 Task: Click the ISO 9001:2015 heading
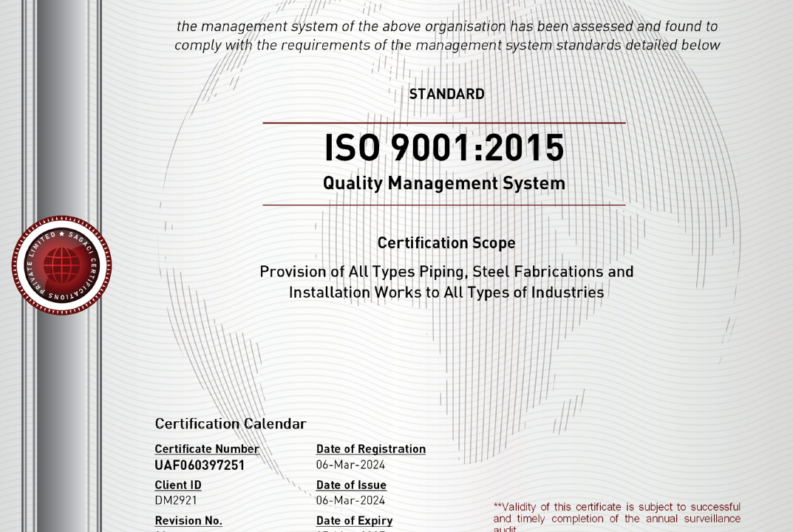click(445, 148)
